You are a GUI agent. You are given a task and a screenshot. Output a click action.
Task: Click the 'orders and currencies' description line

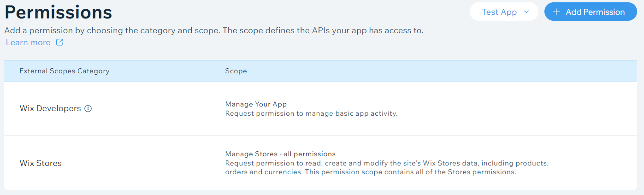pyautogui.click(x=371, y=172)
